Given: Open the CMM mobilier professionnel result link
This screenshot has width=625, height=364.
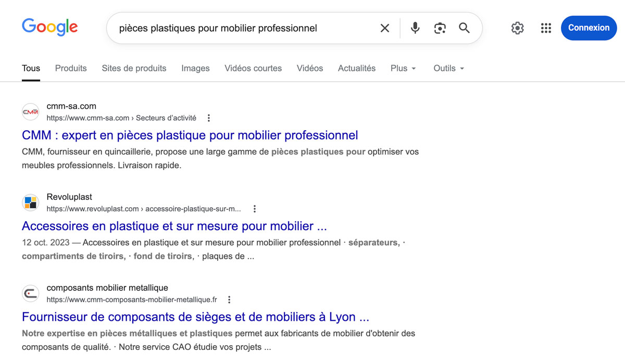Looking at the screenshot, I should [x=189, y=135].
